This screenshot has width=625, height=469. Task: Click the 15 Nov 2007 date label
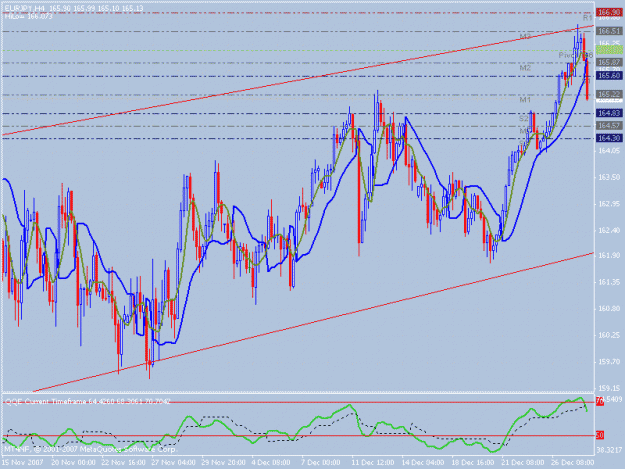(23, 463)
